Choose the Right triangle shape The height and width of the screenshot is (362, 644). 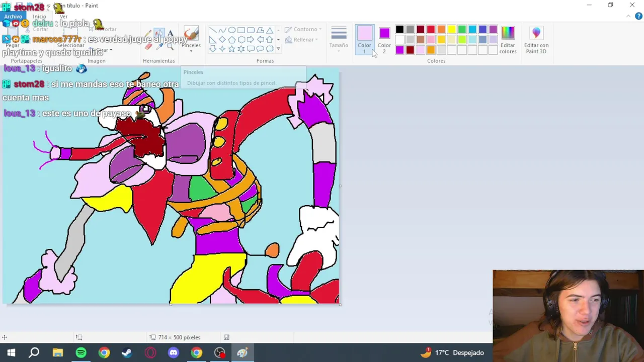212,40
